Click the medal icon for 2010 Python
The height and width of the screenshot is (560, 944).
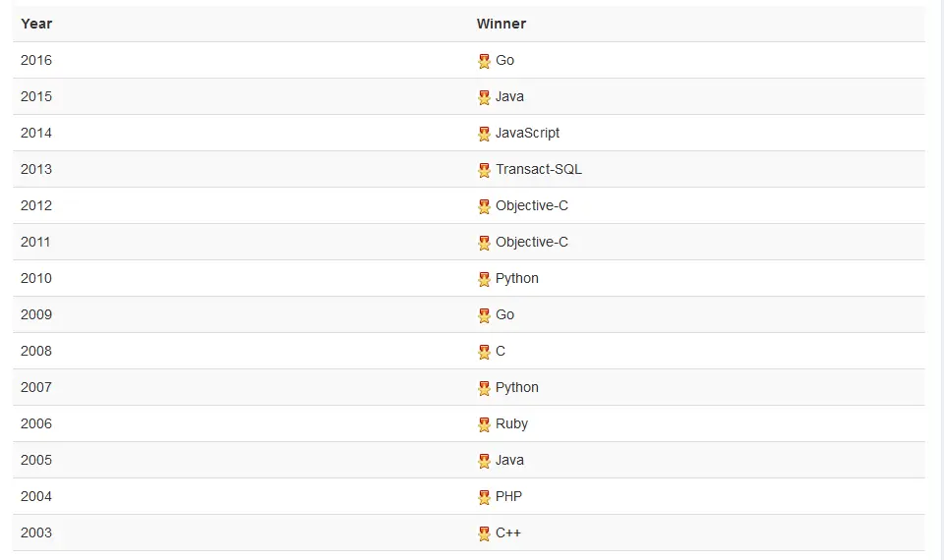click(x=484, y=279)
